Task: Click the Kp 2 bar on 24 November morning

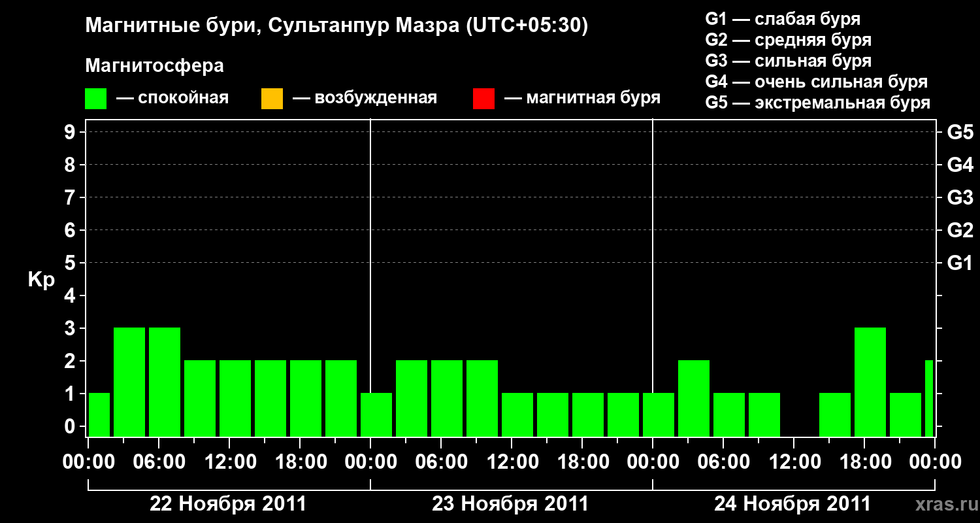Action: tap(694, 398)
